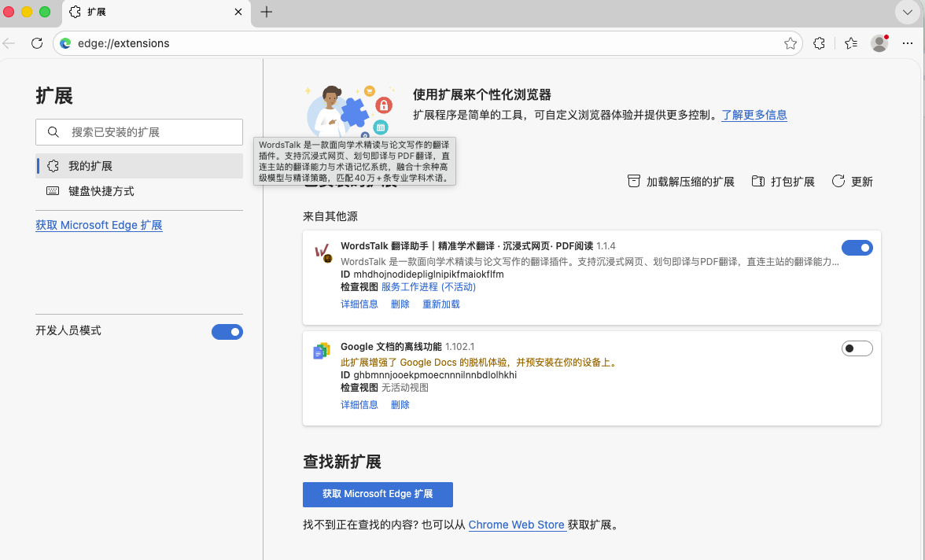Open WordsTalk 详细信息 link
Image resolution: width=925 pixels, height=560 pixels.
(359, 304)
